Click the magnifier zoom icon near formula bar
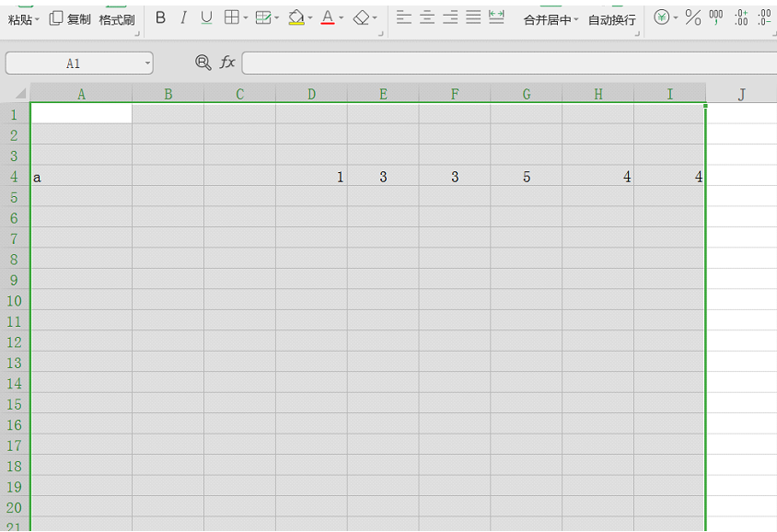Screen dimensions: 777x532 203,63
